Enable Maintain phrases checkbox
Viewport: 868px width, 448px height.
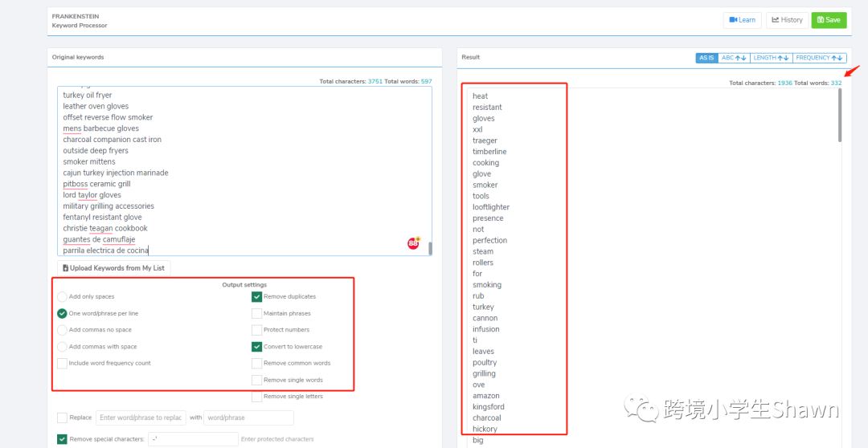[256, 313]
